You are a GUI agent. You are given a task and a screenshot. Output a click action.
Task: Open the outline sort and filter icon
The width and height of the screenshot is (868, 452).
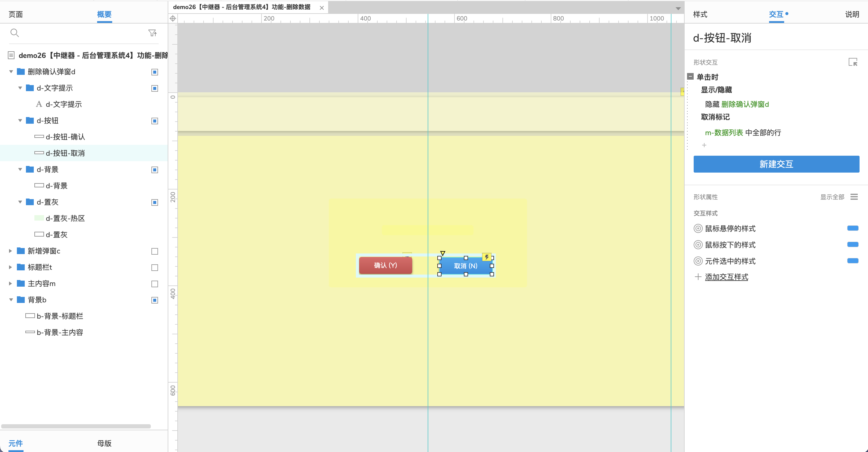152,33
